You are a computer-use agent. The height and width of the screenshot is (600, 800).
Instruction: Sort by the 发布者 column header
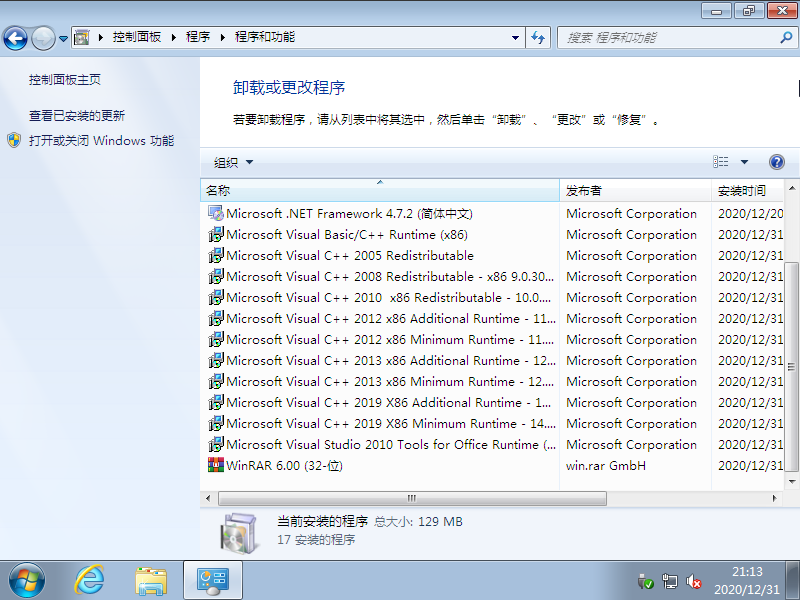pyautogui.click(x=635, y=191)
